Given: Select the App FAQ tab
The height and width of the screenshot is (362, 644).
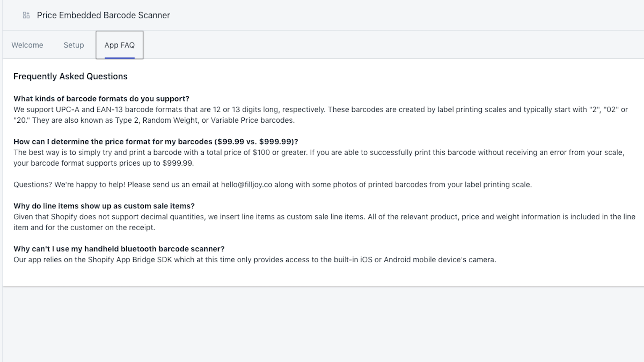Looking at the screenshot, I should point(120,45).
